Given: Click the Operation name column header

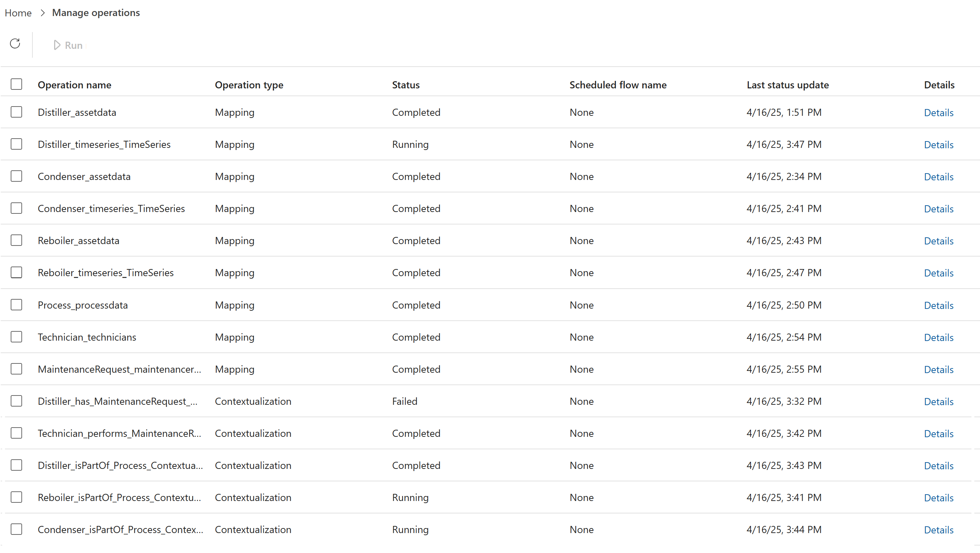Looking at the screenshot, I should tap(74, 85).
